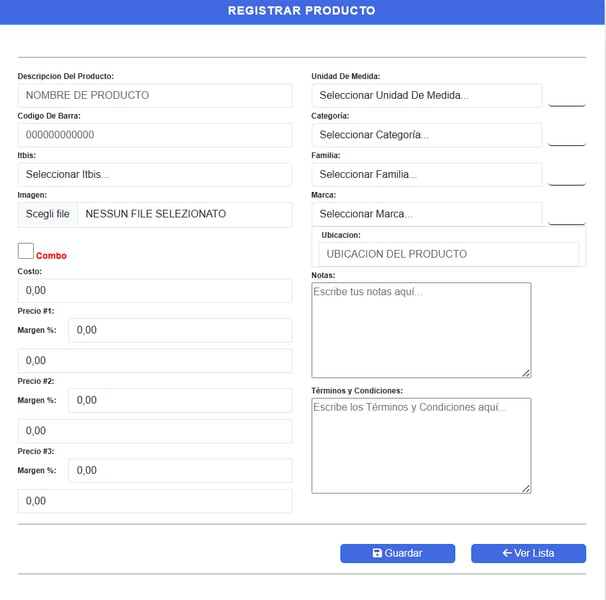This screenshot has height=600, width=606.
Task: Click the price value field under Precio #3
Action: pyautogui.click(x=155, y=501)
